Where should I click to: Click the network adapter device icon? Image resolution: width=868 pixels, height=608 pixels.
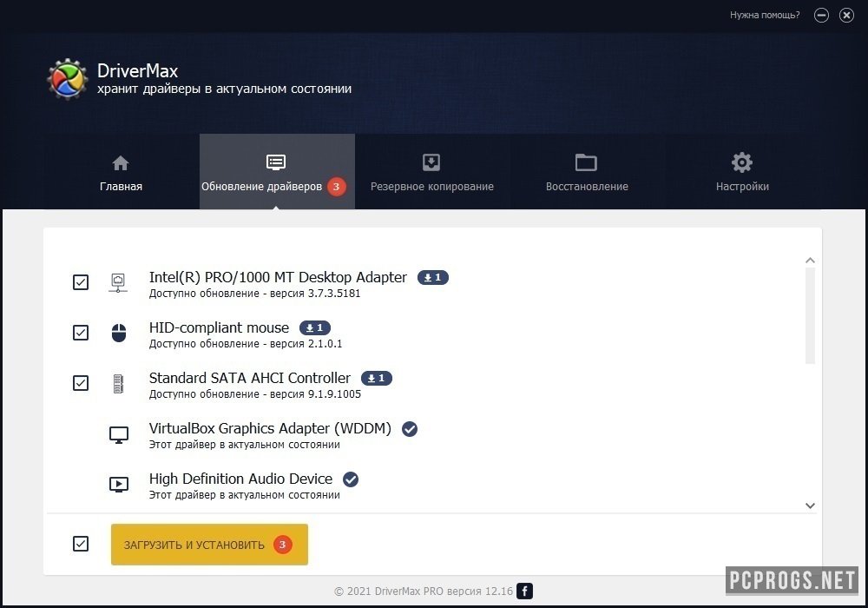click(118, 282)
